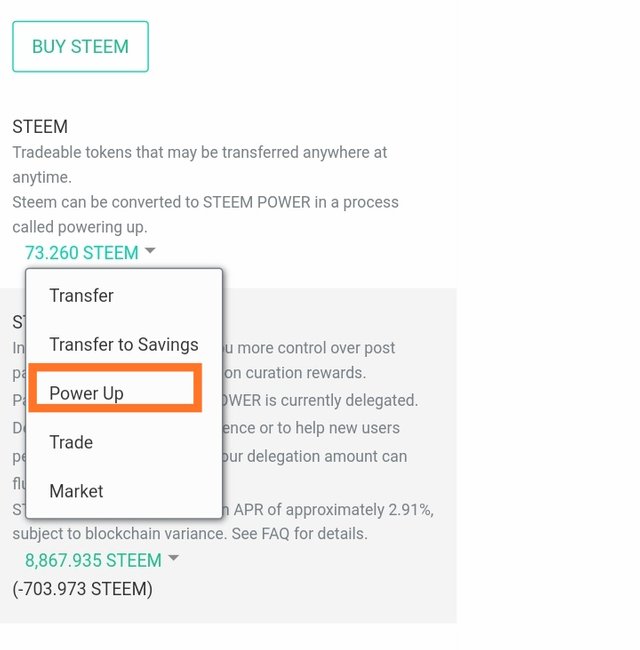Click the 'Tradeable tokens' description line

(x=200, y=153)
